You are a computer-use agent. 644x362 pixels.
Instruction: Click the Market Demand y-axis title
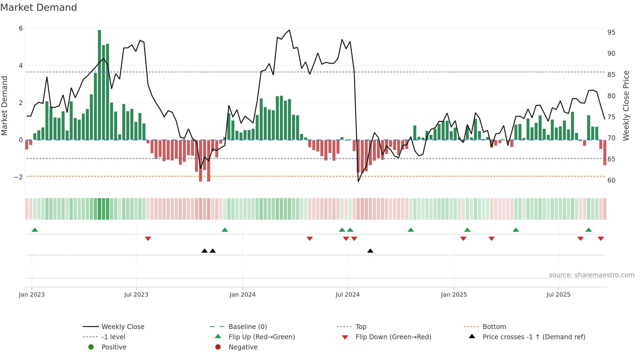point(4,106)
